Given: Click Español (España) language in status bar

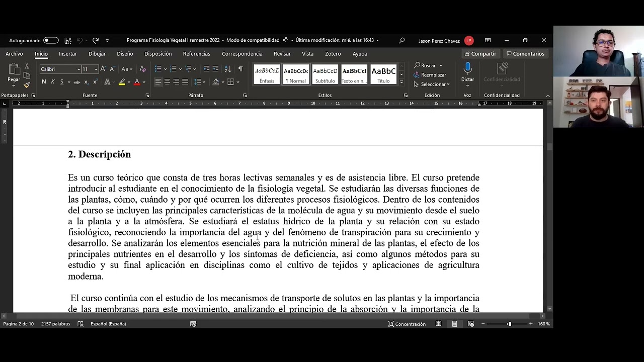Looking at the screenshot, I should 108,324.
